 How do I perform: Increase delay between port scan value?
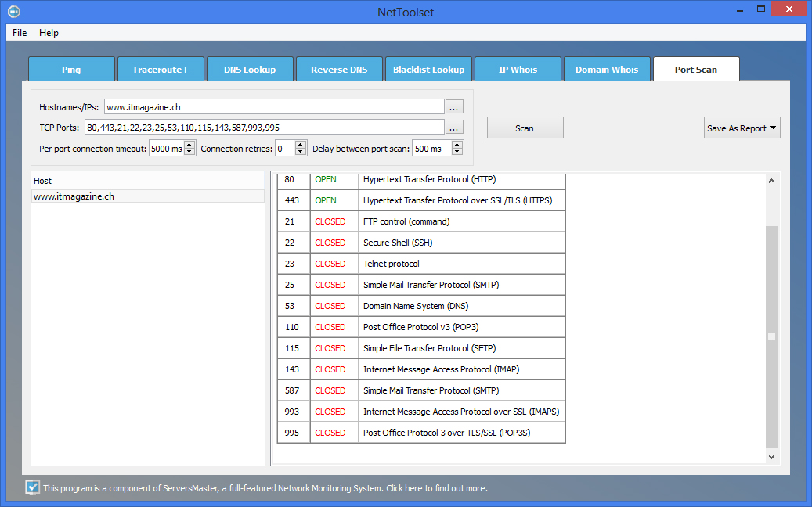457,145
